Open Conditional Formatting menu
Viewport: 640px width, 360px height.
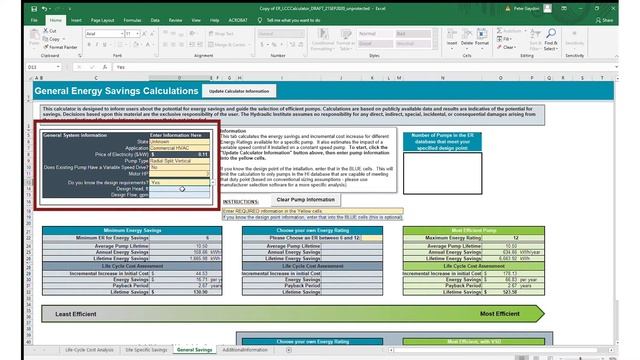323,40
